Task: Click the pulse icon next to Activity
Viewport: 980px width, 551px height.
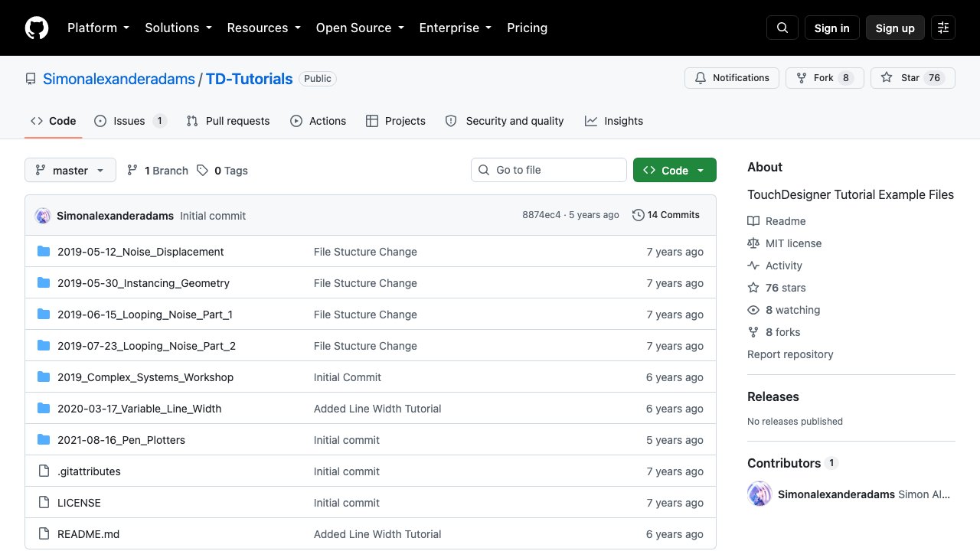Action: pyautogui.click(x=753, y=266)
